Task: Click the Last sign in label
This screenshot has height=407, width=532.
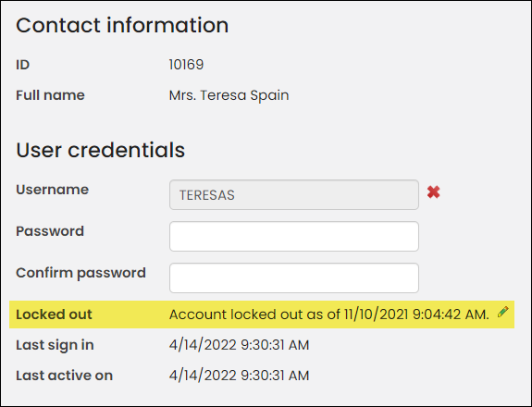Action: click(55, 345)
